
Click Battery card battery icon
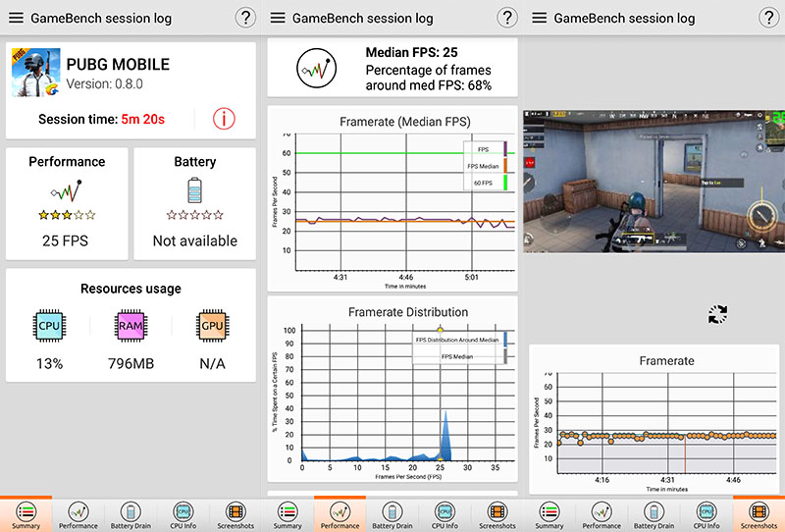pos(194,190)
